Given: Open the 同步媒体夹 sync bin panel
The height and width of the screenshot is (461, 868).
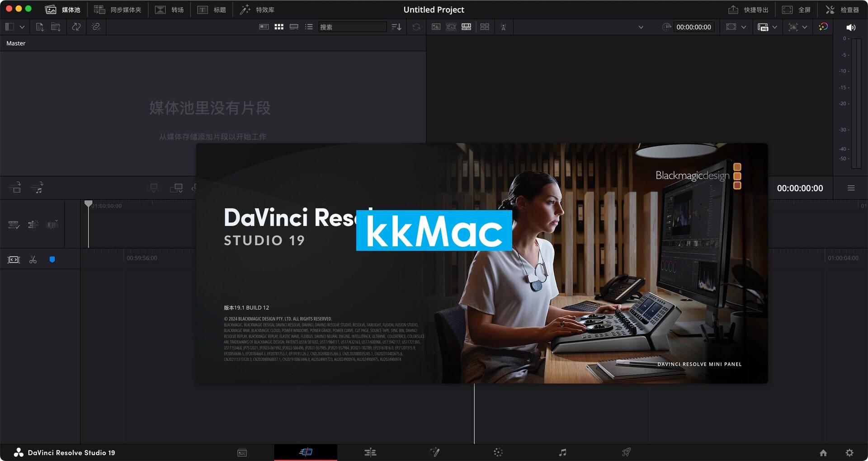Looking at the screenshot, I should pyautogui.click(x=118, y=9).
